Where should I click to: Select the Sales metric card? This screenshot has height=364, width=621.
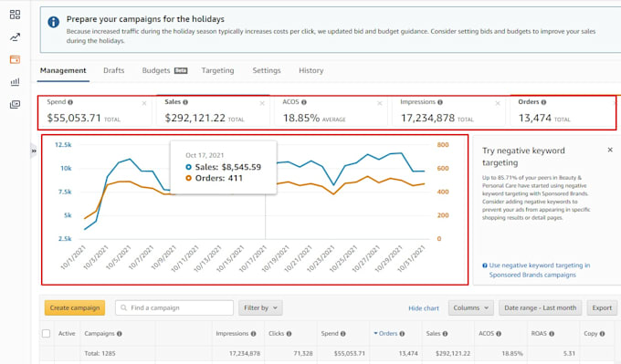213,111
